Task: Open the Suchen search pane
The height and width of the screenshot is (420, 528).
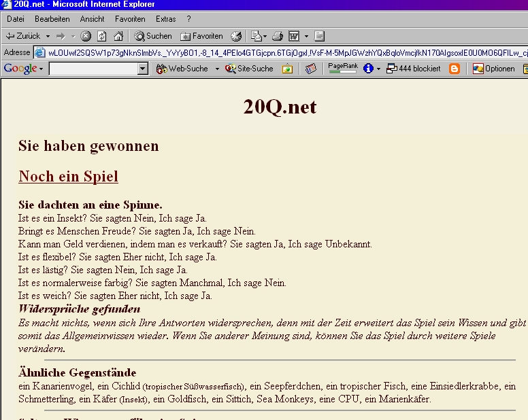Action: click(153, 36)
